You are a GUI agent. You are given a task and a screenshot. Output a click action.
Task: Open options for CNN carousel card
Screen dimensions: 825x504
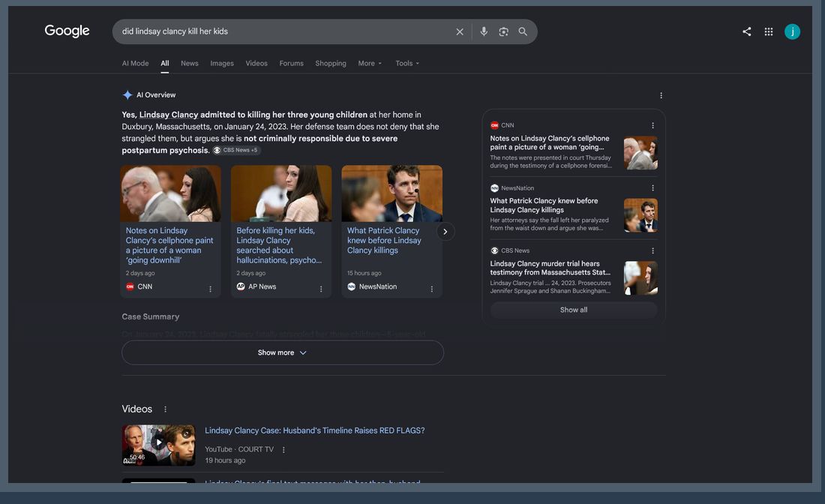click(210, 289)
